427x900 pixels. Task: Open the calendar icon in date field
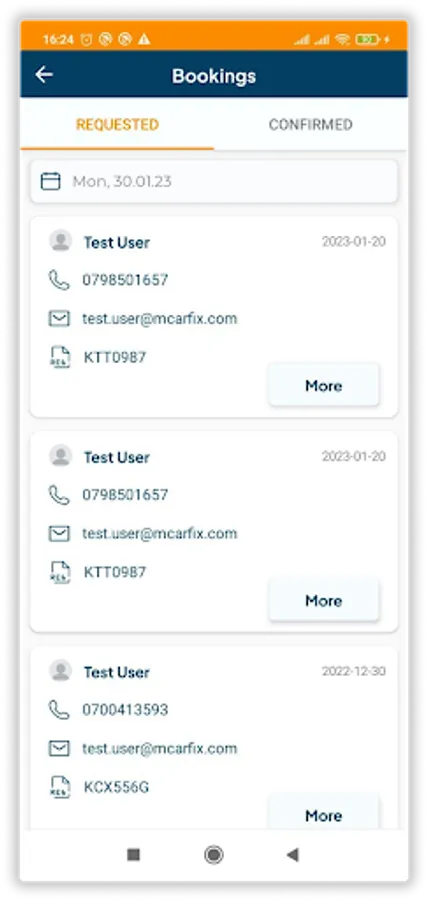tap(51, 181)
